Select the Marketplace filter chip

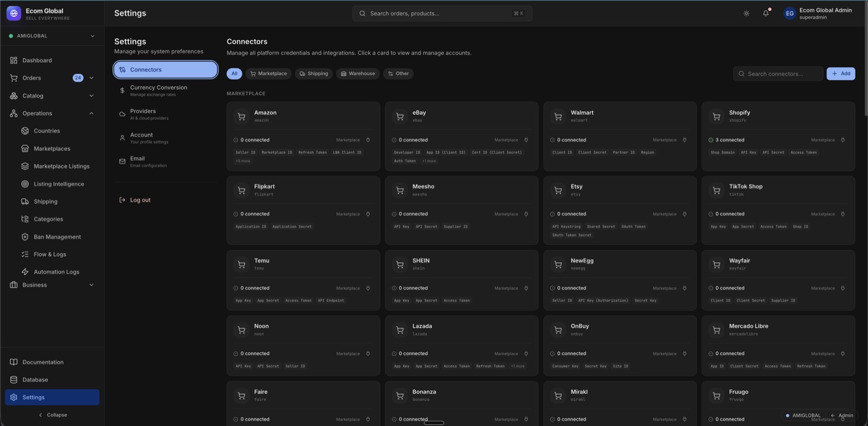(268, 74)
